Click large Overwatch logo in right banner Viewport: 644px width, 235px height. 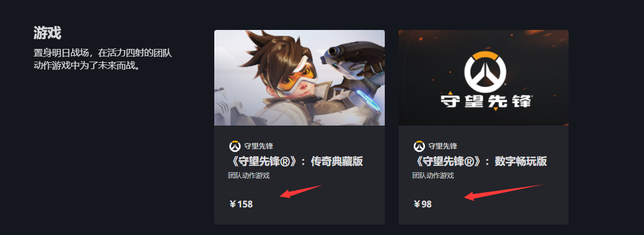[x=485, y=73]
